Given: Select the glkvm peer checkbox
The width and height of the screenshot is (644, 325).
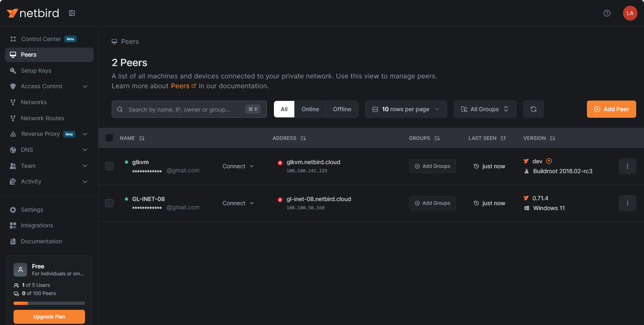Looking at the screenshot, I should point(109,166).
